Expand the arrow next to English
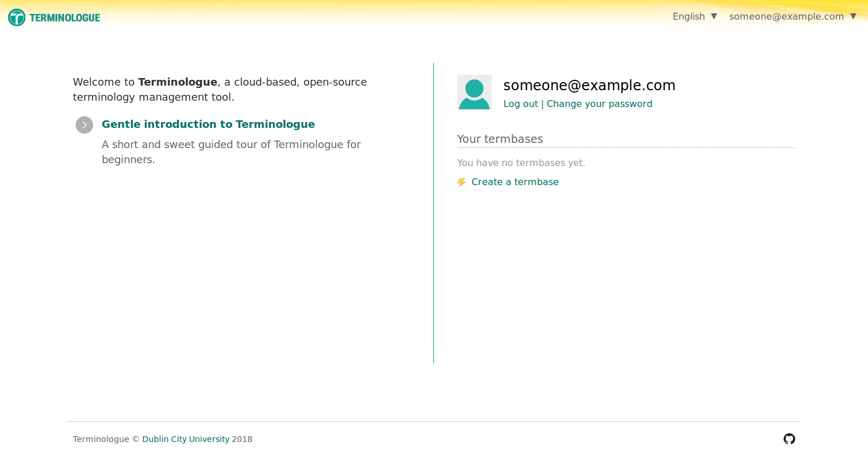Image resolution: width=868 pixels, height=457 pixels. pyautogui.click(x=714, y=16)
